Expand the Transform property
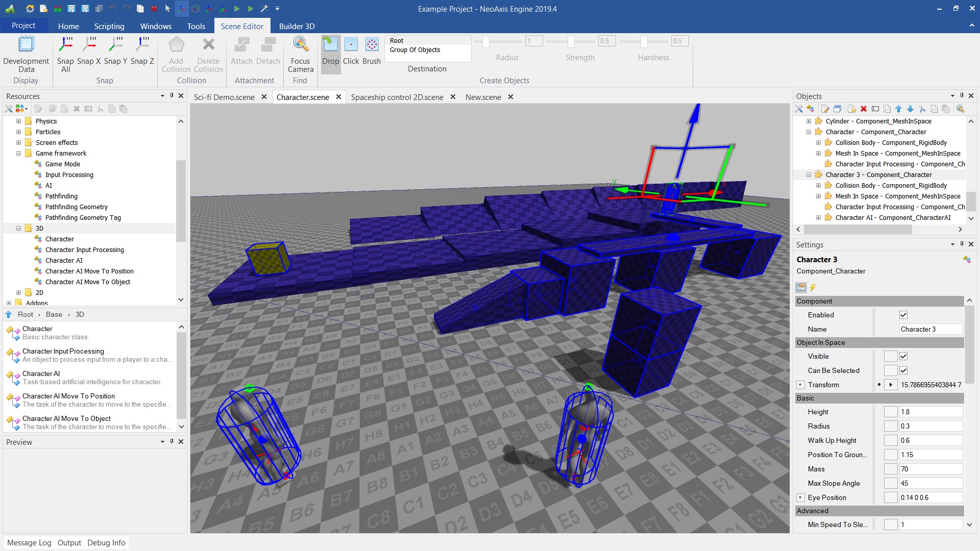The image size is (980, 551). pyautogui.click(x=800, y=385)
